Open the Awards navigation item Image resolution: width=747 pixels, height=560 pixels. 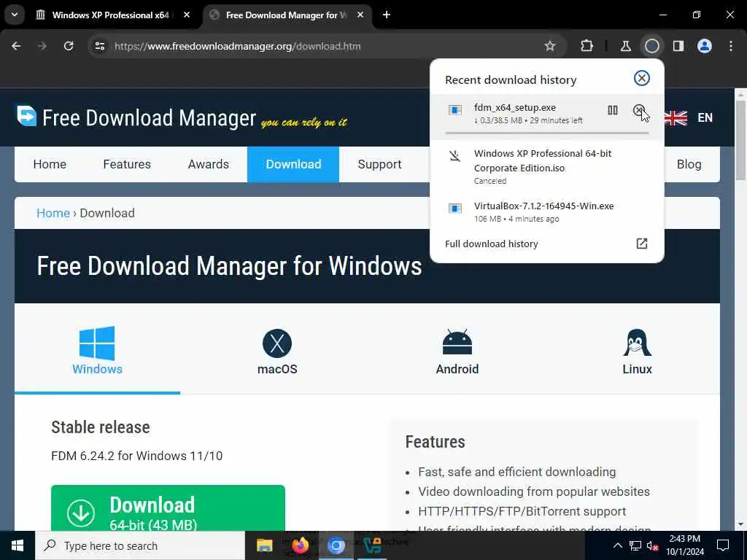pyautogui.click(x=208, y=164)
